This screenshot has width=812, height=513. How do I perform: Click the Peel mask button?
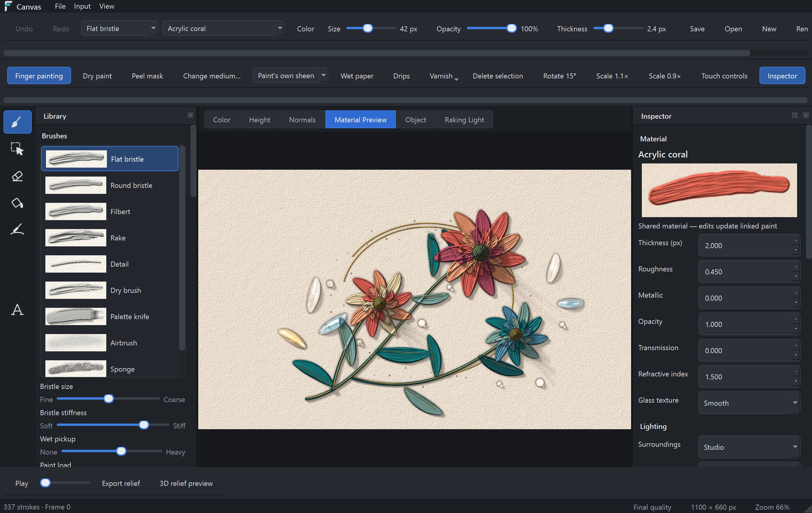coord(147,76)
